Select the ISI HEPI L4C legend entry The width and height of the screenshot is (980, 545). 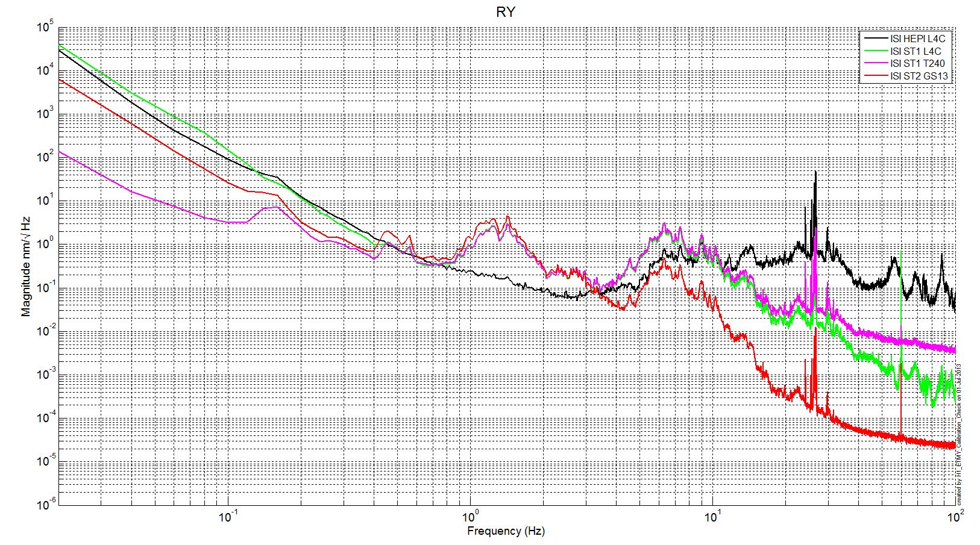918,39
